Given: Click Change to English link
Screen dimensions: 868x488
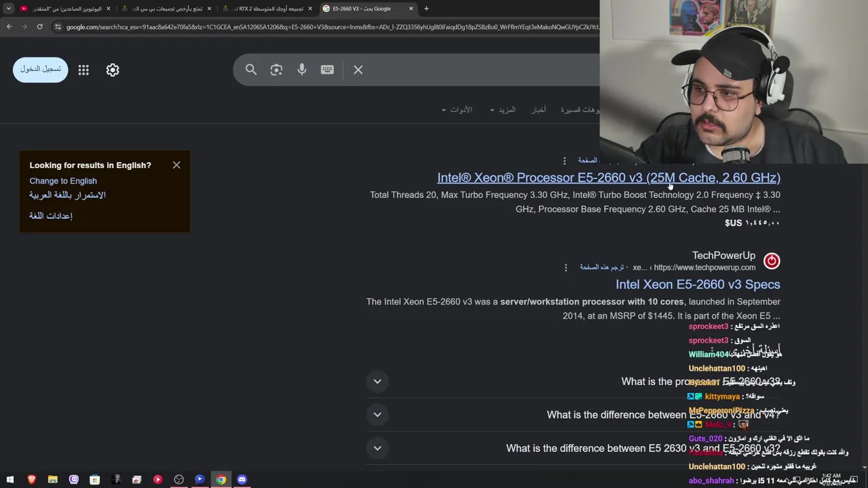Looking at the screenshot, I should (x=63, y=181).
